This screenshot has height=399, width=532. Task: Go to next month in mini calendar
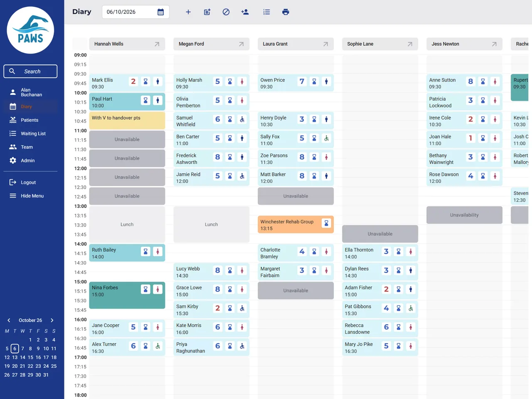click(52, 320)
